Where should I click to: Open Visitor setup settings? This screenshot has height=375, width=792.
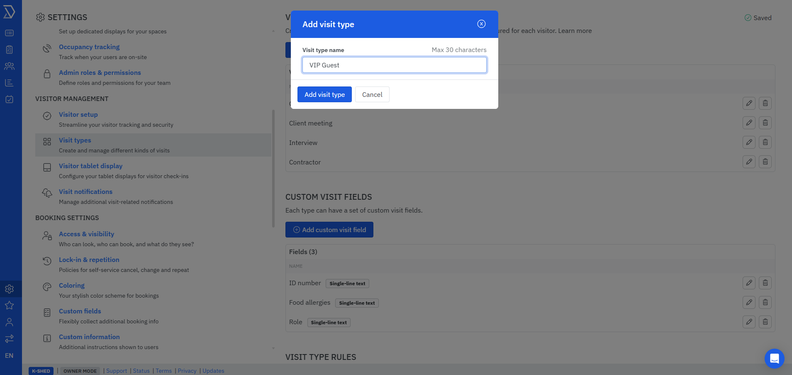tap(78, 115)
